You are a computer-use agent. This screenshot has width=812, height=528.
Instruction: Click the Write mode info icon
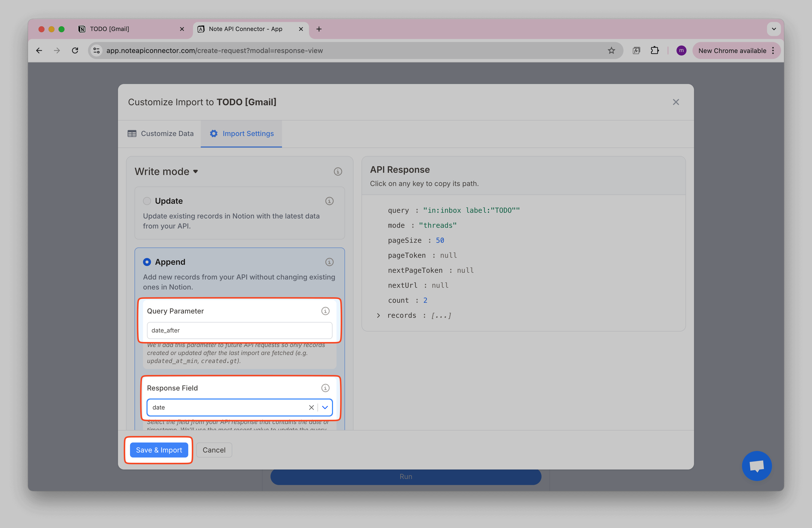tap(338, 171)
